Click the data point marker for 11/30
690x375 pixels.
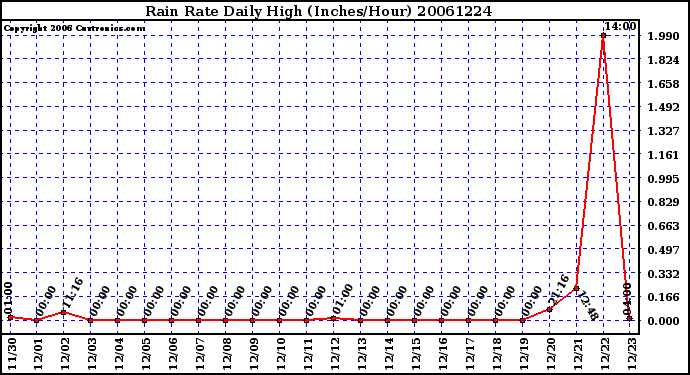click(10, 317)
